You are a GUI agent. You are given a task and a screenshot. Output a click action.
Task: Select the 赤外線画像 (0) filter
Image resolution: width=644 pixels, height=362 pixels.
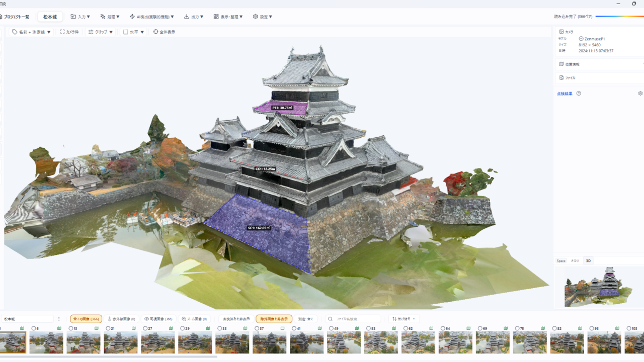[x=121, y=319]
